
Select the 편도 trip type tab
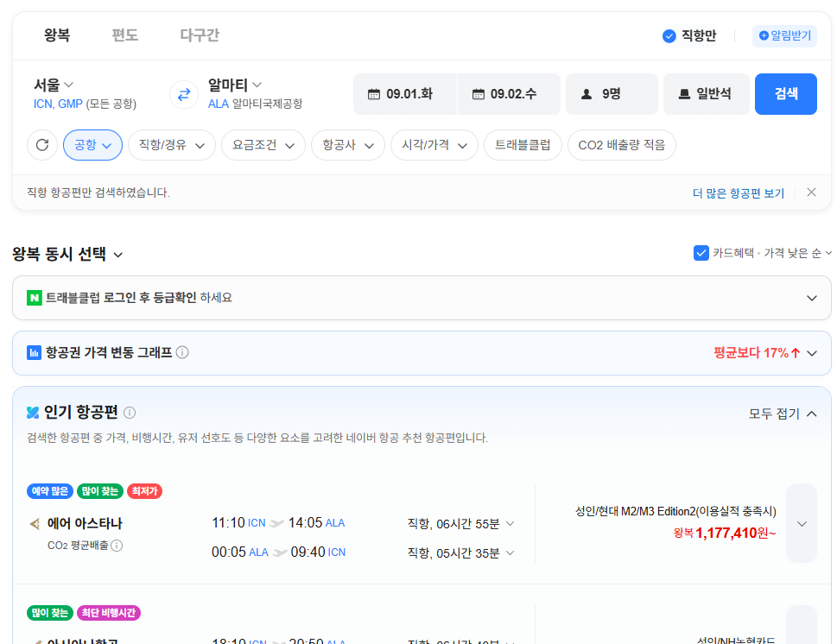click(x=125, y=35)
